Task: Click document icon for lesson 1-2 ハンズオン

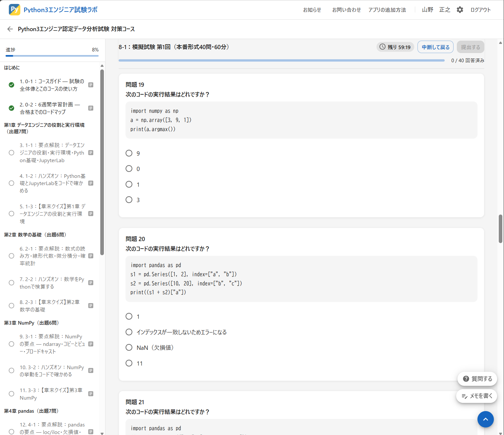Action: [91, 183]
